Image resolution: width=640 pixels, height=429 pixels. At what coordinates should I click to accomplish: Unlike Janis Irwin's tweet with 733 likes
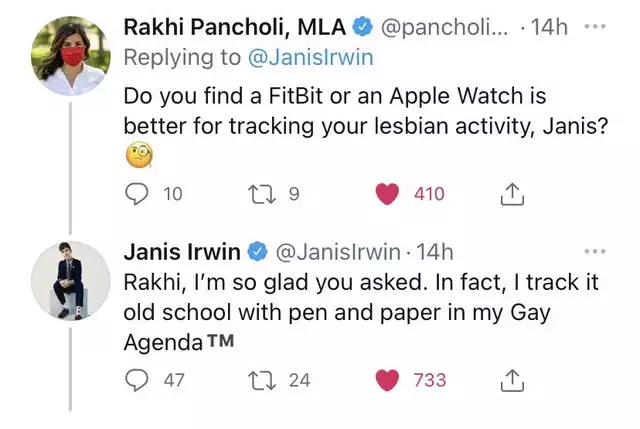pyautogui.click(x=387, y=381)
